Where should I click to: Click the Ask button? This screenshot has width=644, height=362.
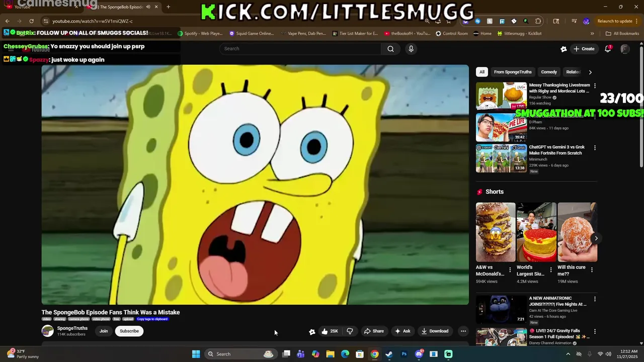pyautogui.click(x=403, y=331)
